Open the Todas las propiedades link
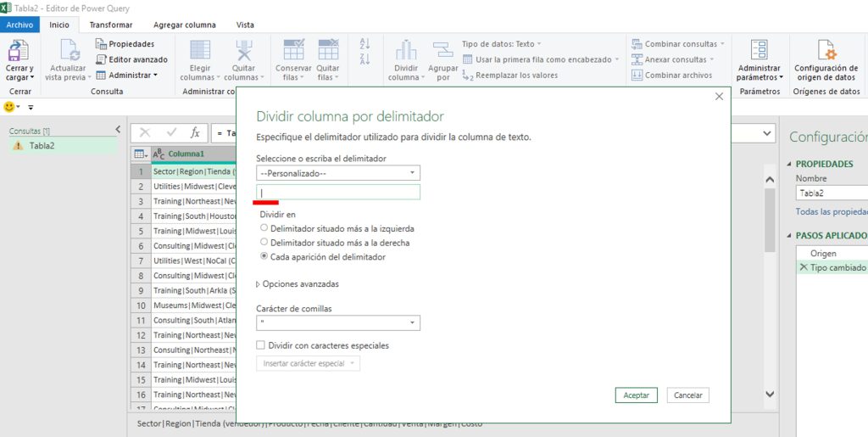Image resolution: width=868 pixels, height=437 pixels. (832, 211)
